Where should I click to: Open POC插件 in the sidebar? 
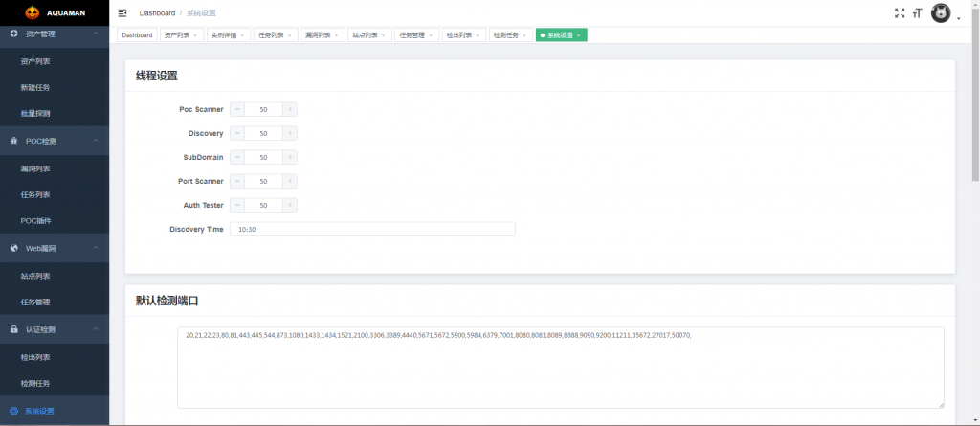pyautogui.click(x=55, y=221)
